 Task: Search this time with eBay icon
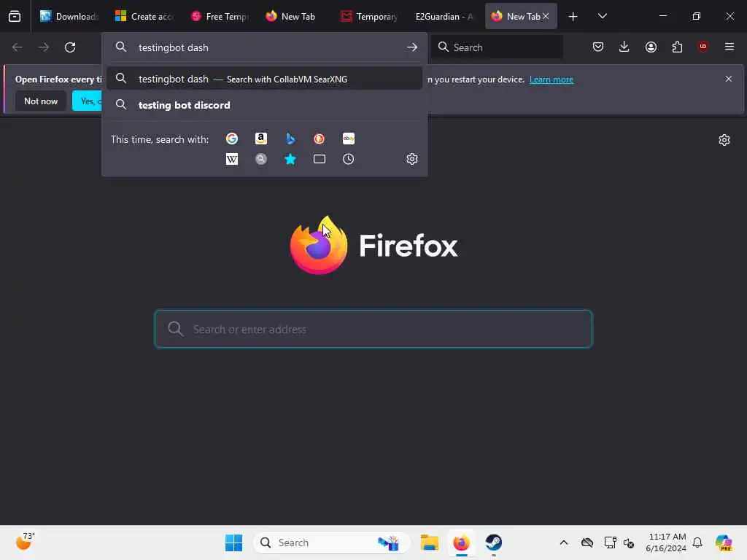(x=349, y=139)
